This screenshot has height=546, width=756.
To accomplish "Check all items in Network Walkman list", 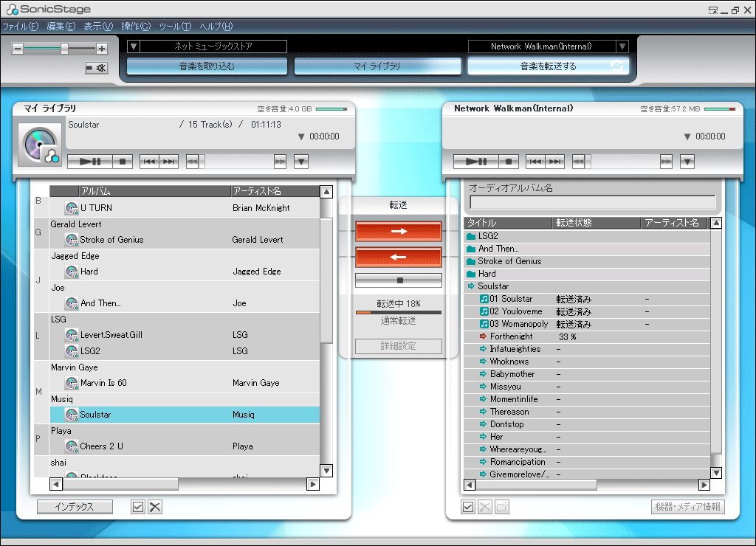I will click(467, 506).
